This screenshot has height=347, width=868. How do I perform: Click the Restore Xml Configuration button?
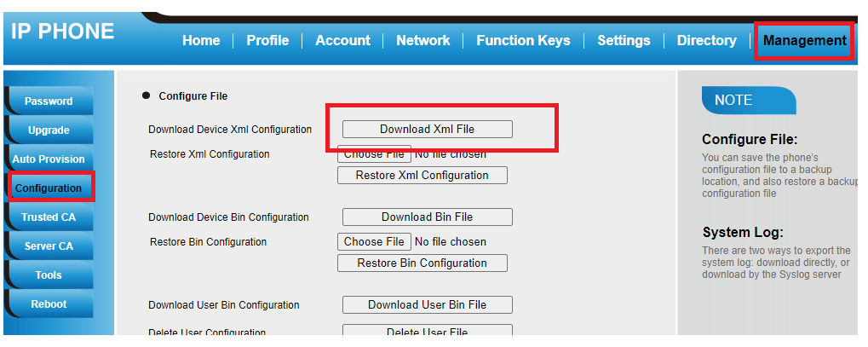pos(422,176)
